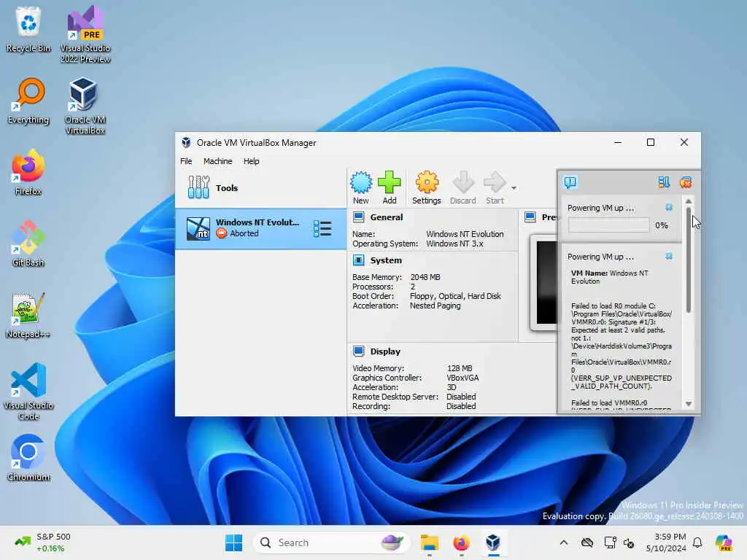The image size is (747, 560).
Task: Open Firefox from the taskbar
Action: click(461, 542)
